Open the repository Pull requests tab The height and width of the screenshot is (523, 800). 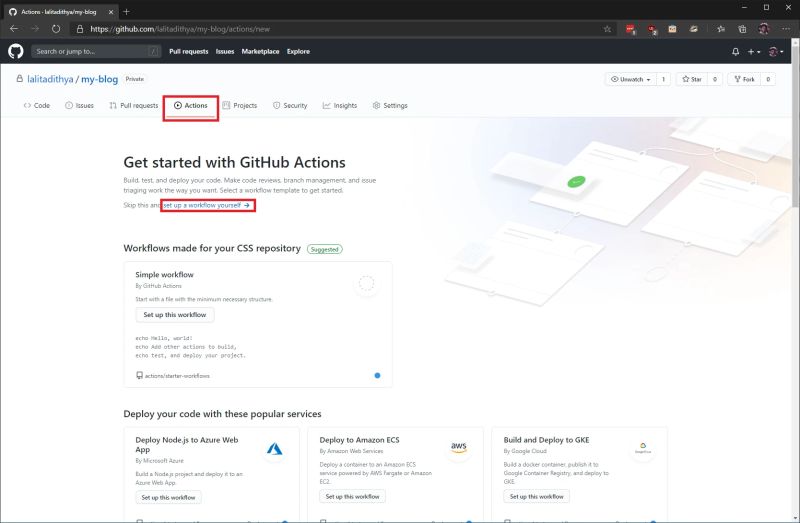[134, 106]
